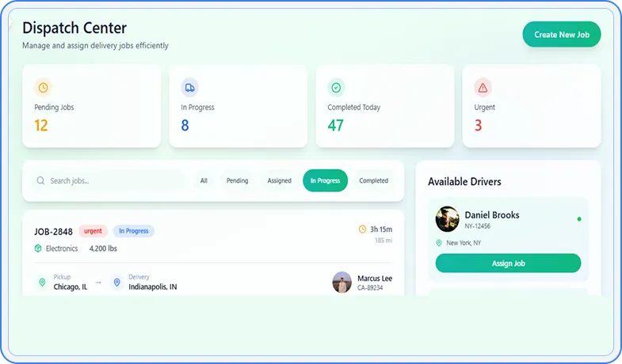Click the Pending Jobs clock icon
The image size is (622, 364).
(x=43, y=88)
